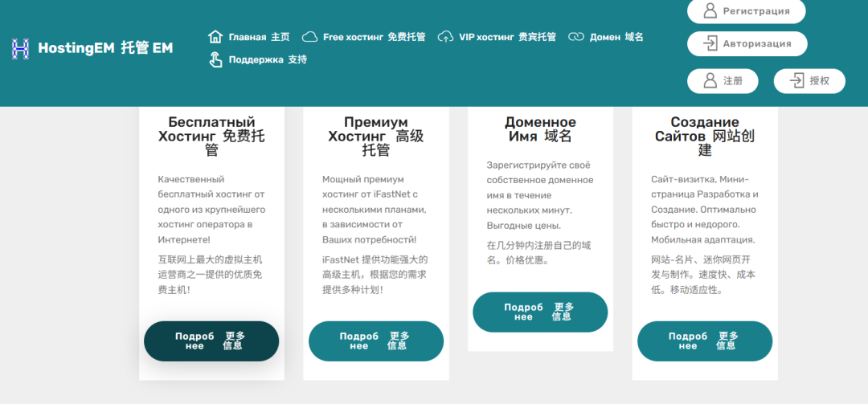Screen dimensions: 868x404
Task: Click the text 'Мощный премиум хостинг от iFastNet'
Action: (x=375, y=210)
